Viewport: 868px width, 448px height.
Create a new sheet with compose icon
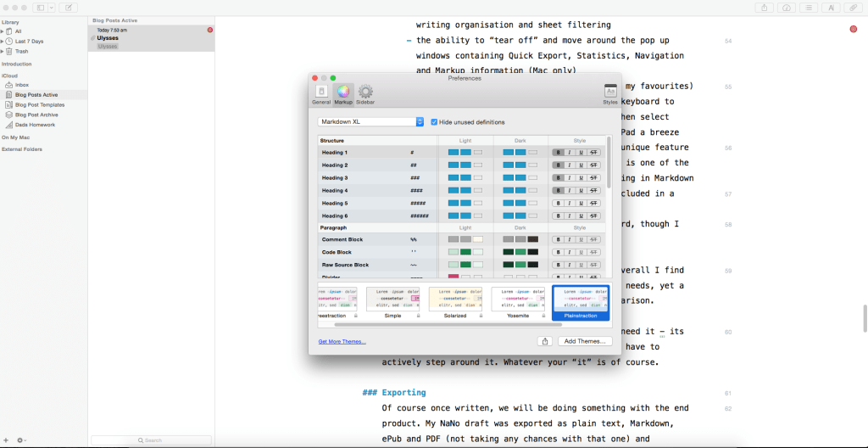click(68, 8)
